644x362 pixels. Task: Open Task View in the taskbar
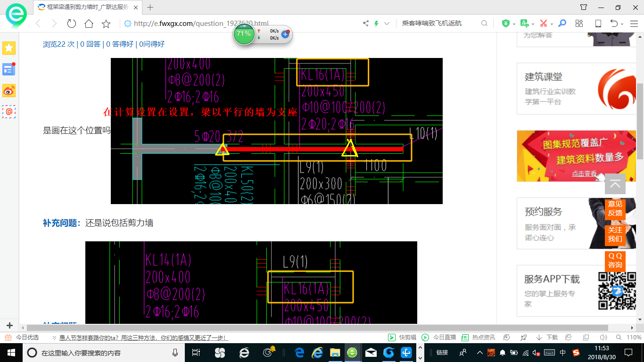pos(197,352)
